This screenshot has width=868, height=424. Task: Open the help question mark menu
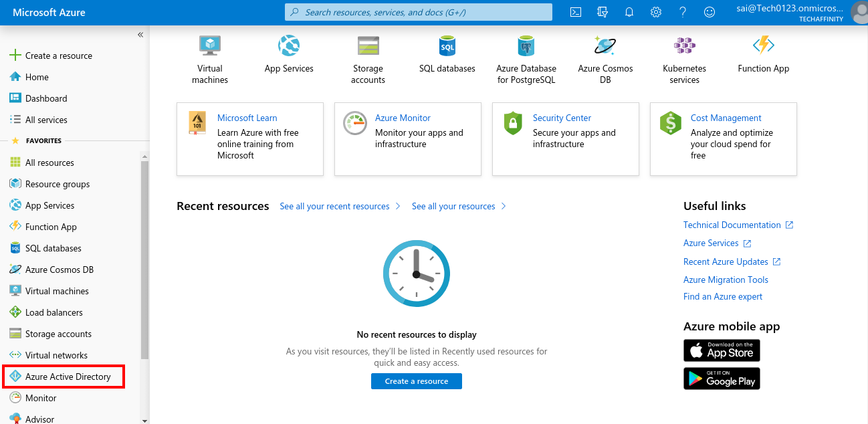(682, 11)
